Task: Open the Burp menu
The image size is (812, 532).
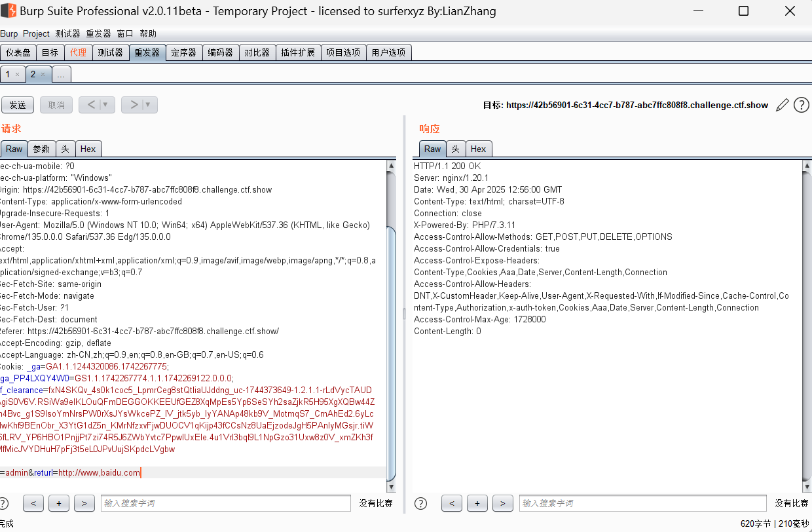Action: (x=9, y=33)
